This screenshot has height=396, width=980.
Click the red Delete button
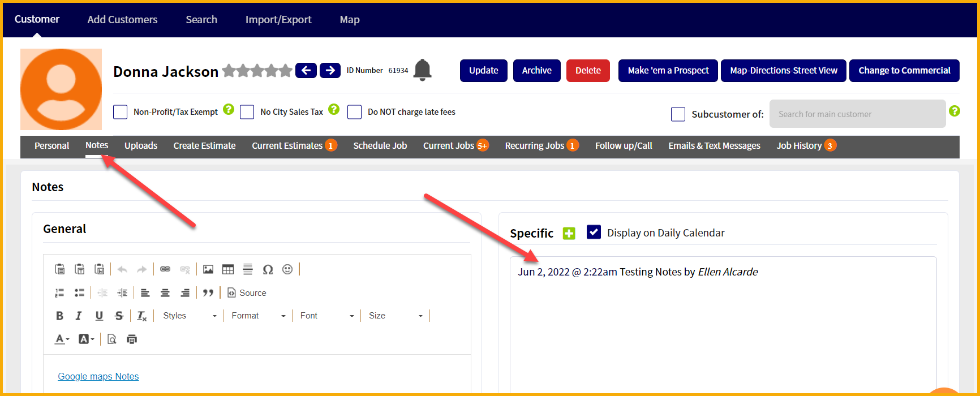[x=588, y=71]
